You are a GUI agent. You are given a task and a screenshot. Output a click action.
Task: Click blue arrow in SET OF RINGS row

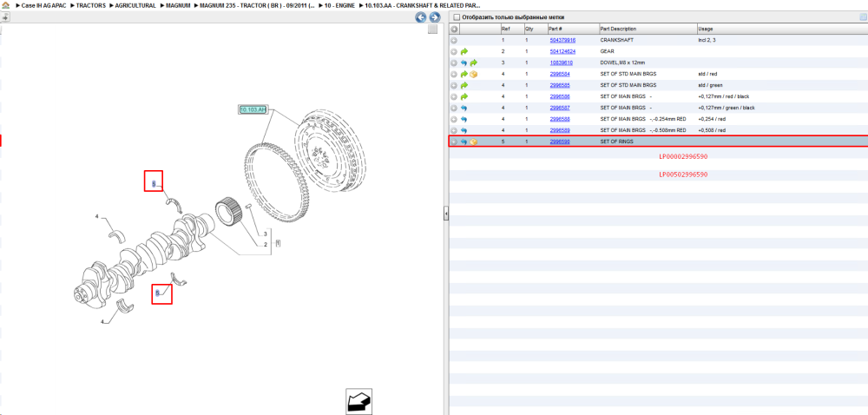pyautogui.click(x=464, y=142)
